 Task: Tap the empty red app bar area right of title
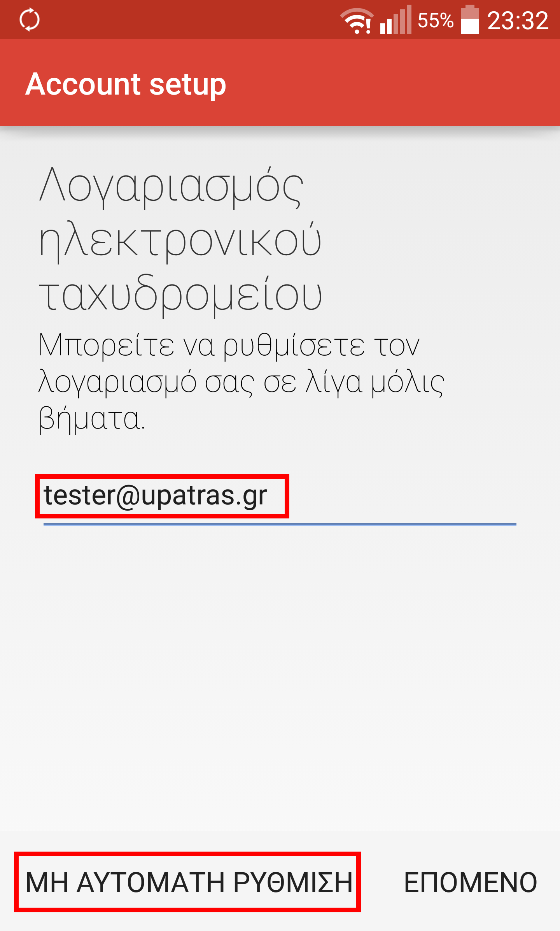[393, 83]
